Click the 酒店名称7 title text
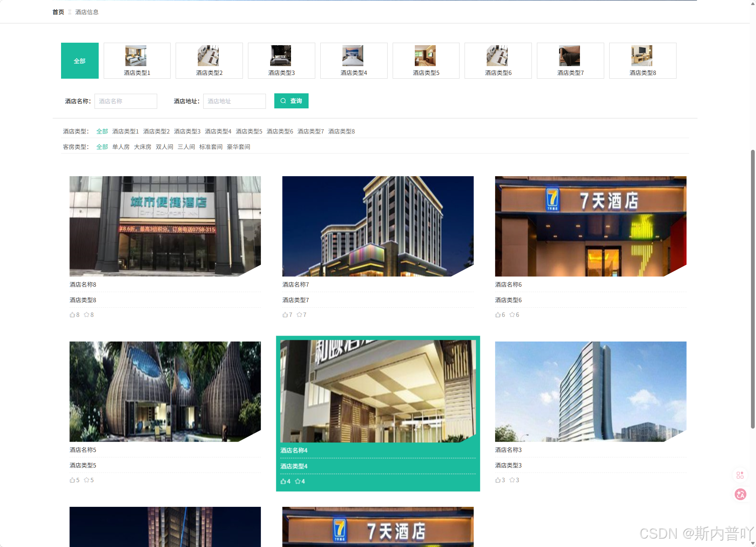Image resolution: width=756 pixels, height=547 pixels. (x=296, y=285)
